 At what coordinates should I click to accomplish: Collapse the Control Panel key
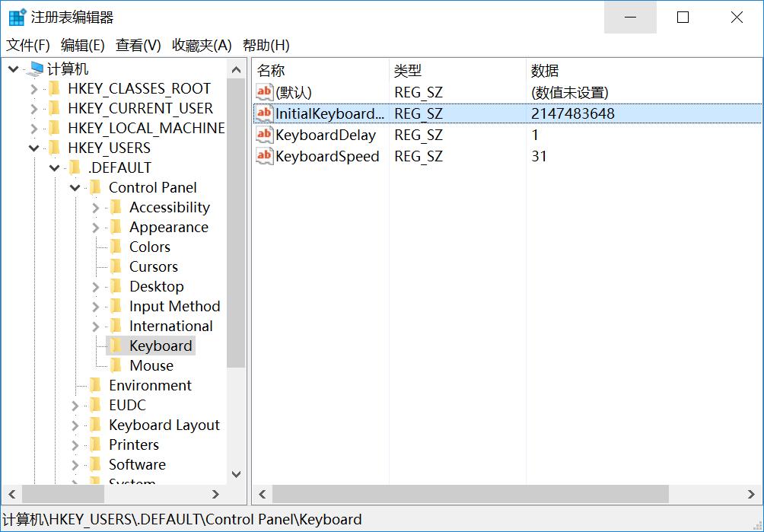[x=74, y=187]
